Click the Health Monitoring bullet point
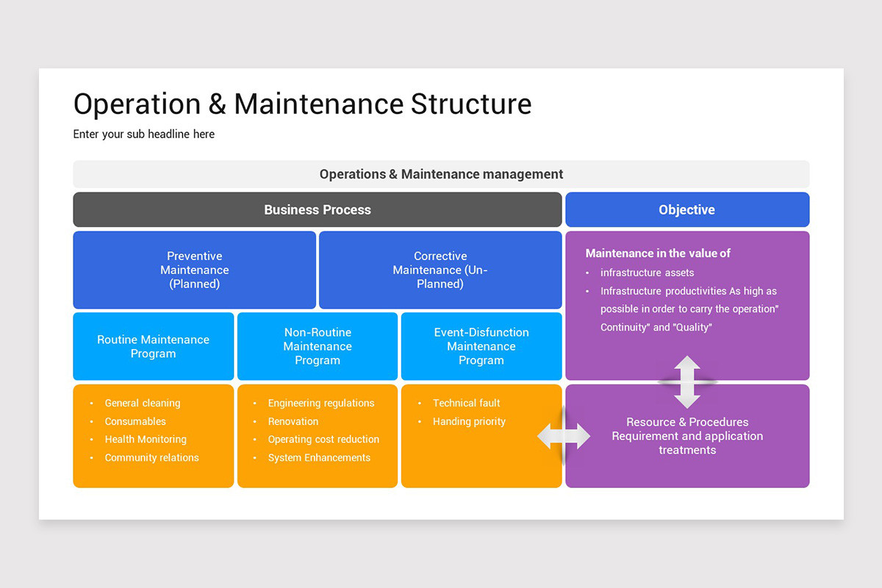The image size is (882, 588). 147,439
